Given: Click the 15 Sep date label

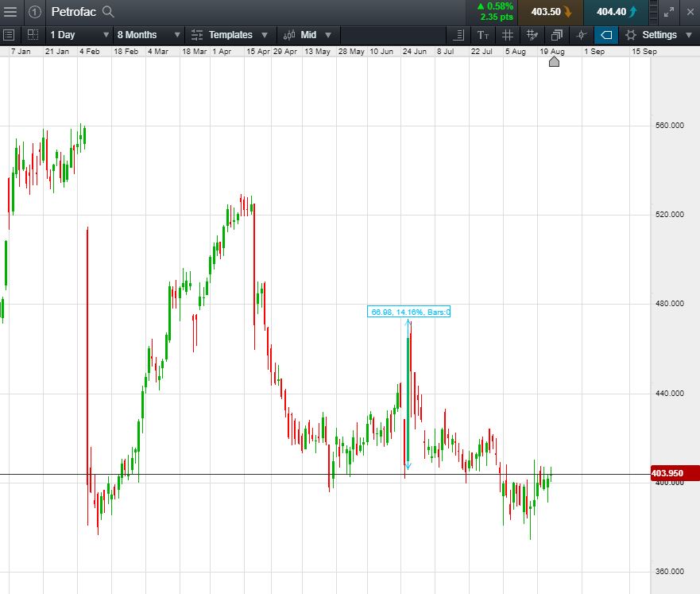Looking at the screenshot, I should [x=644, y=52].
